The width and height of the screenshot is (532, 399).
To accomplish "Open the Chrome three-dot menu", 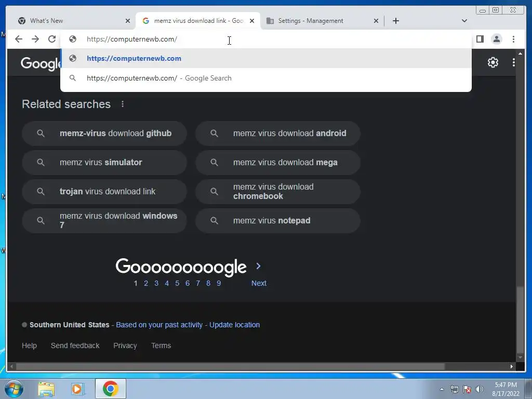I will [513, 39].
